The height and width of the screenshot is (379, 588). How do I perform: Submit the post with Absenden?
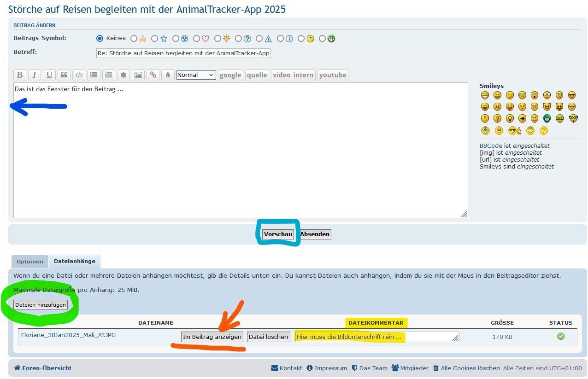(x=315, y=234)
